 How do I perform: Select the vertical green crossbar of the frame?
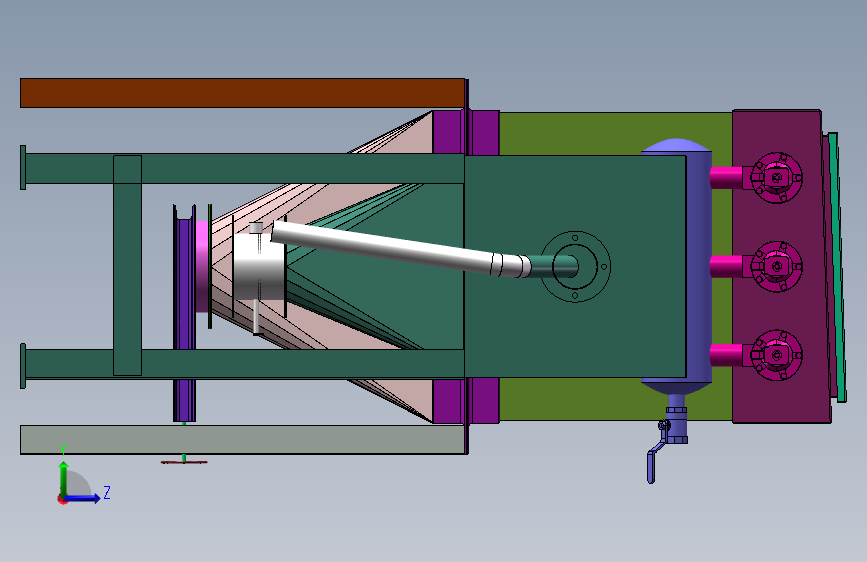pyautogui.click(x=127, y=266)
